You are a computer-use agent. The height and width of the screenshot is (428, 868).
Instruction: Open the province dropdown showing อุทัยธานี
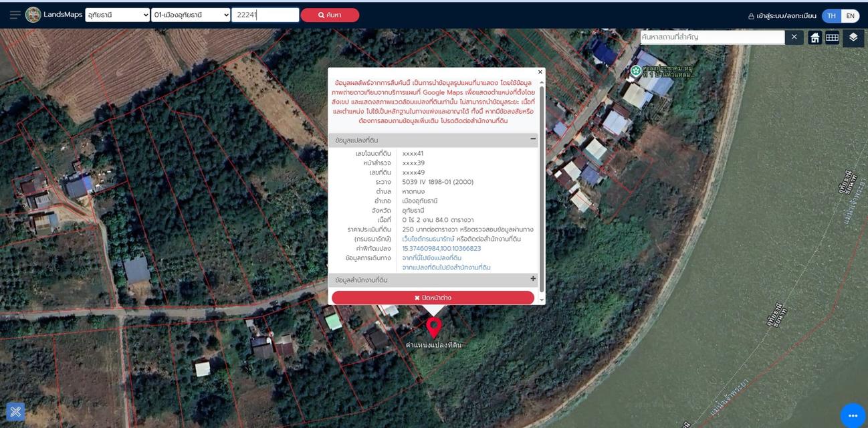click(117, 15)
